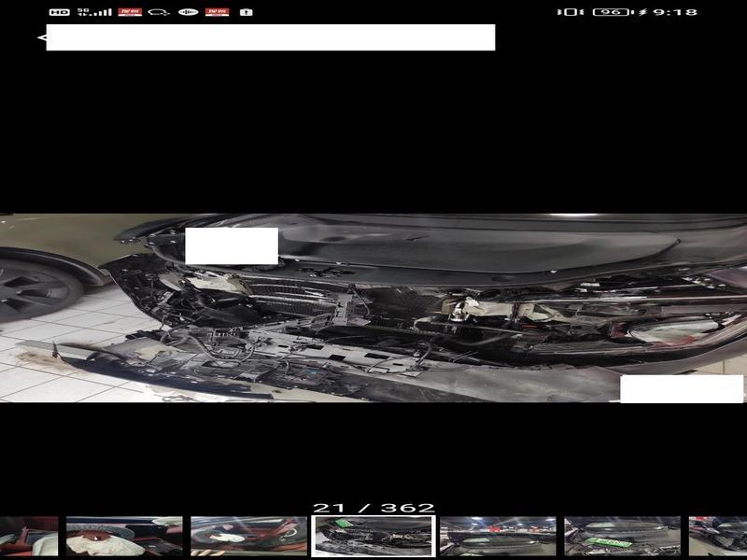Tap the 5G signal strength icon
The height and width of the screenshot is (560, 747).
coord(93,12)
